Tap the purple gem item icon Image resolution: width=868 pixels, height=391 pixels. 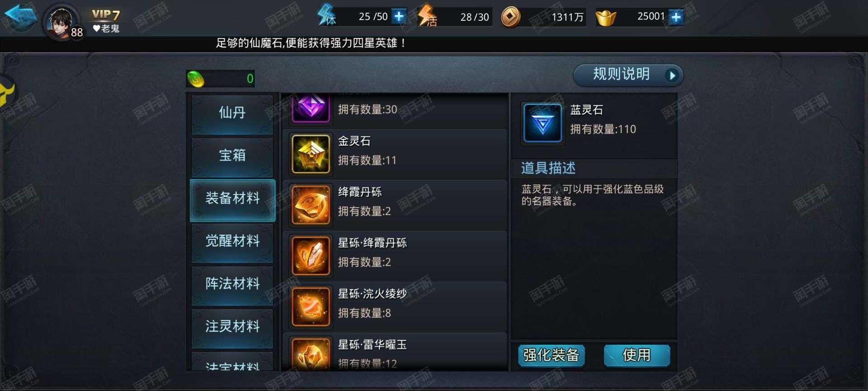pos(311,108)
